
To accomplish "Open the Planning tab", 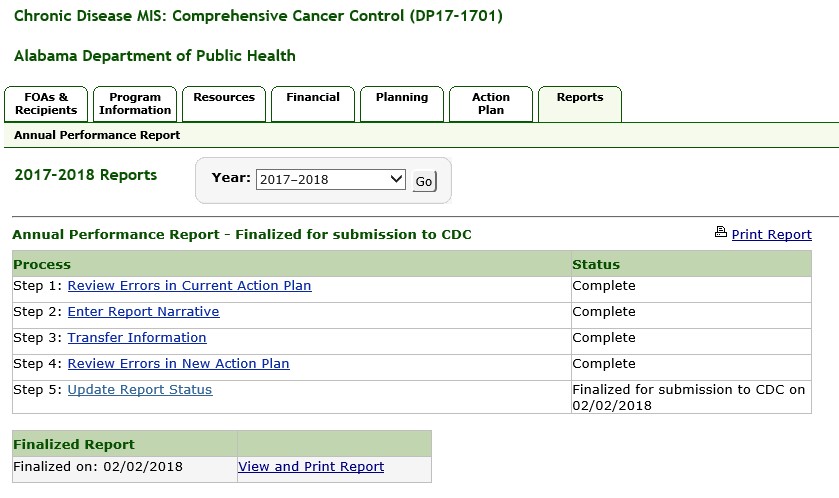I will [402, 98].
